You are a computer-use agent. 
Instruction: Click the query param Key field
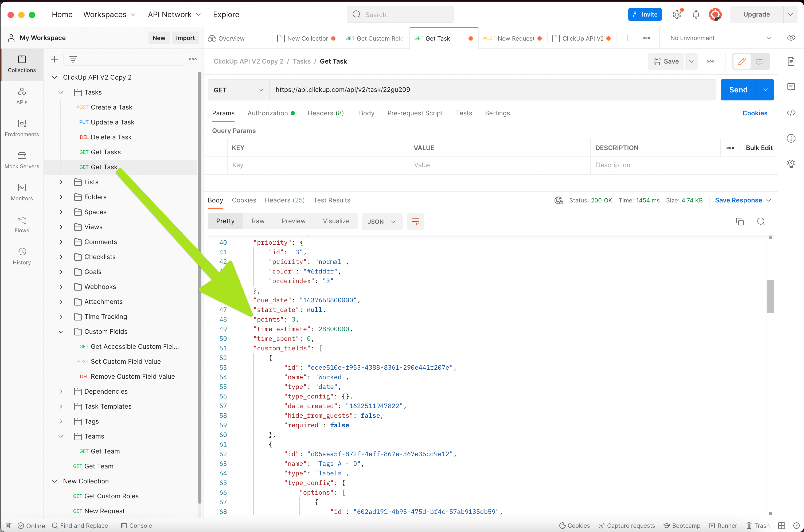318,165
